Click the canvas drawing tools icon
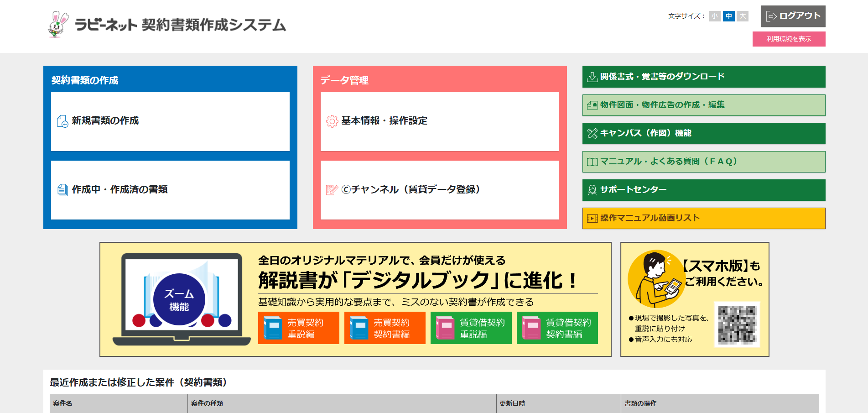Viewport: 868px width, 413px height. point(592,133)
